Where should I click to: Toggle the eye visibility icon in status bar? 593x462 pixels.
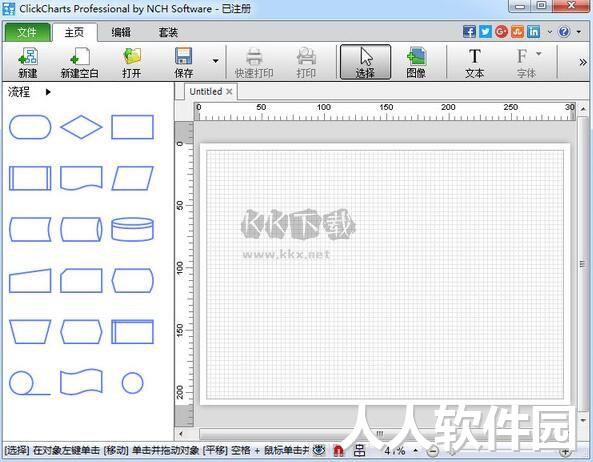pyautogui.click(x=320, y=450)
